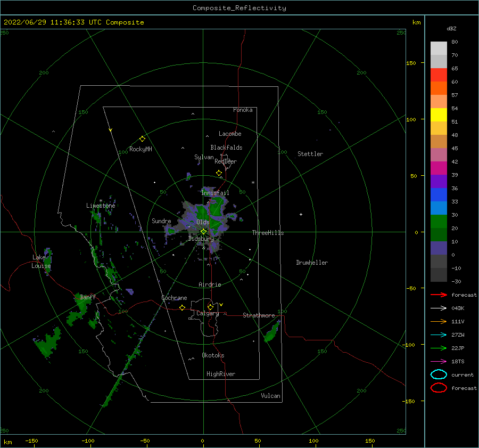Click the Composite_Reflectivity title text
This screenshot has height=448, width=479.
pos(240,8)
